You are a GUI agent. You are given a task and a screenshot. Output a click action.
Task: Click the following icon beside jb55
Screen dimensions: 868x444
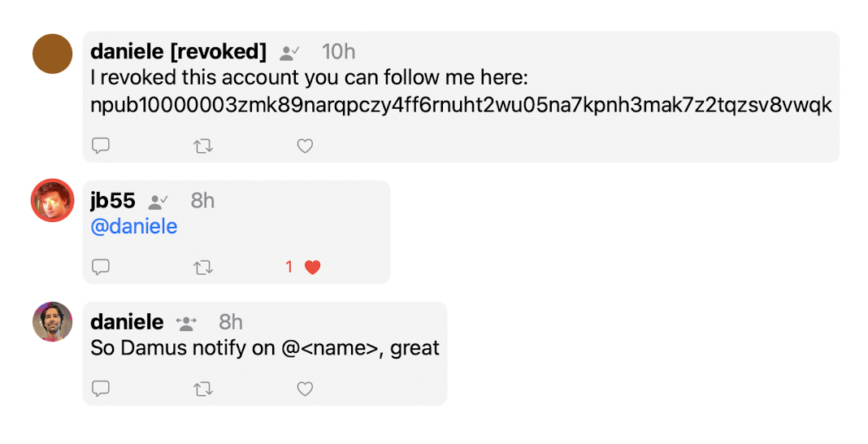click(x=158, y=201)
